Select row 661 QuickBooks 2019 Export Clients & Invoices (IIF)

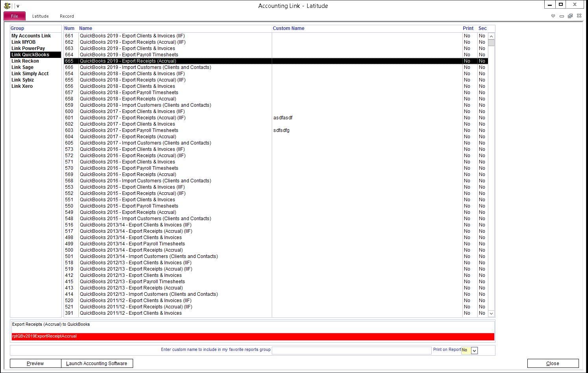276,36
